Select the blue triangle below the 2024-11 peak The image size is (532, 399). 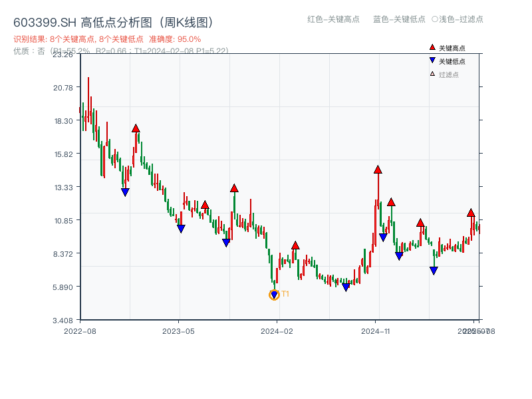click(383, 236)
